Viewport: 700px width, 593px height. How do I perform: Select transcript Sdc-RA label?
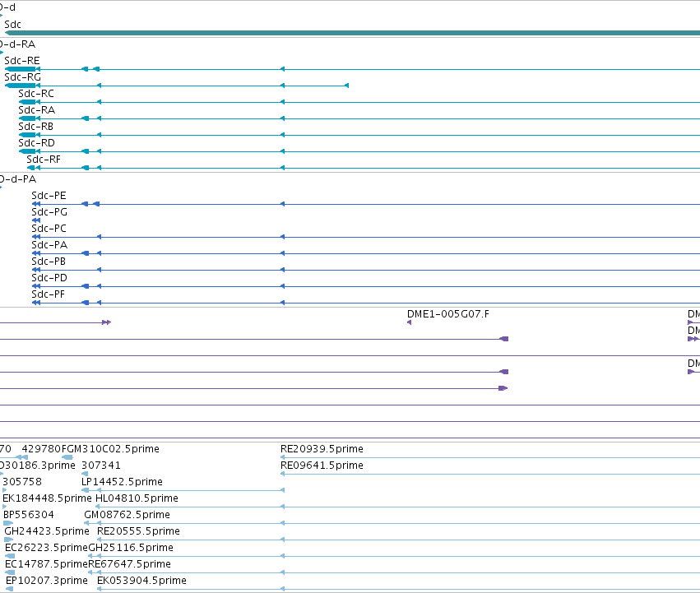[x=37, y=110]
